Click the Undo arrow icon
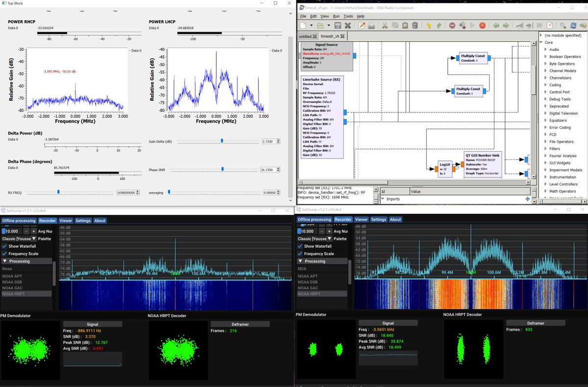This screenshot has height=387, width=588. click(x=429, y=25)
